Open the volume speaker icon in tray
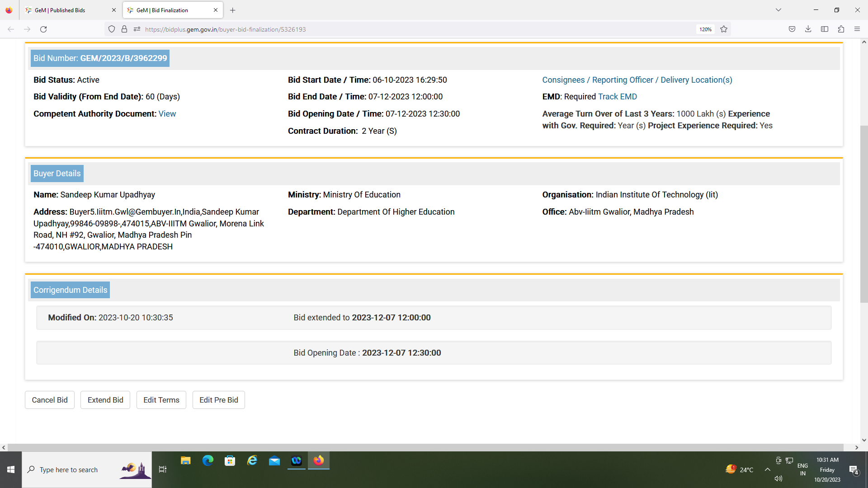The height and width of the screenshot is (488, 868). [778, 479]
